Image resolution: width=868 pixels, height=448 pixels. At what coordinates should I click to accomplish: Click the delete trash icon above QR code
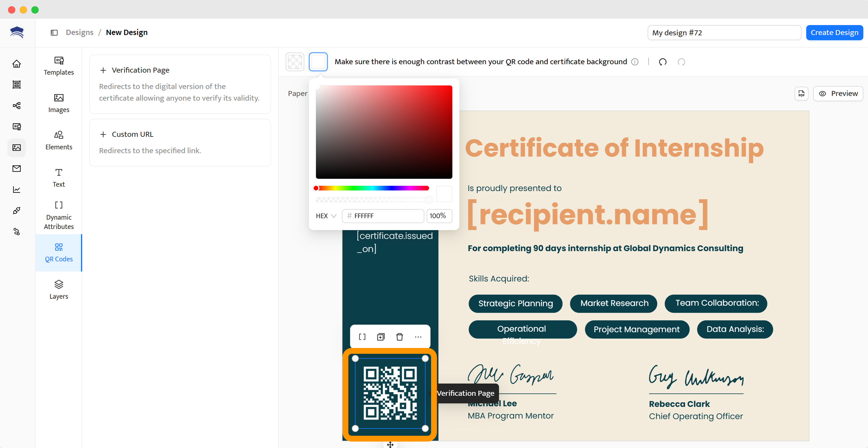coord(399,337)
